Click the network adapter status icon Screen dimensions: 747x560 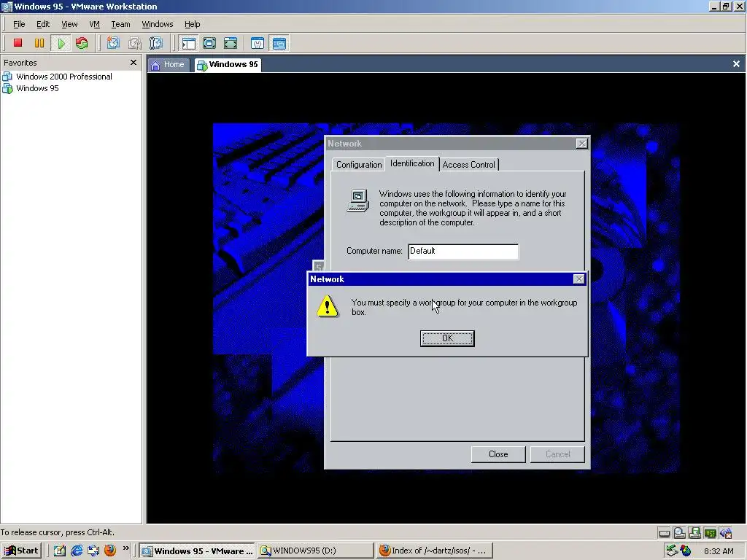(x=710, y=533)
